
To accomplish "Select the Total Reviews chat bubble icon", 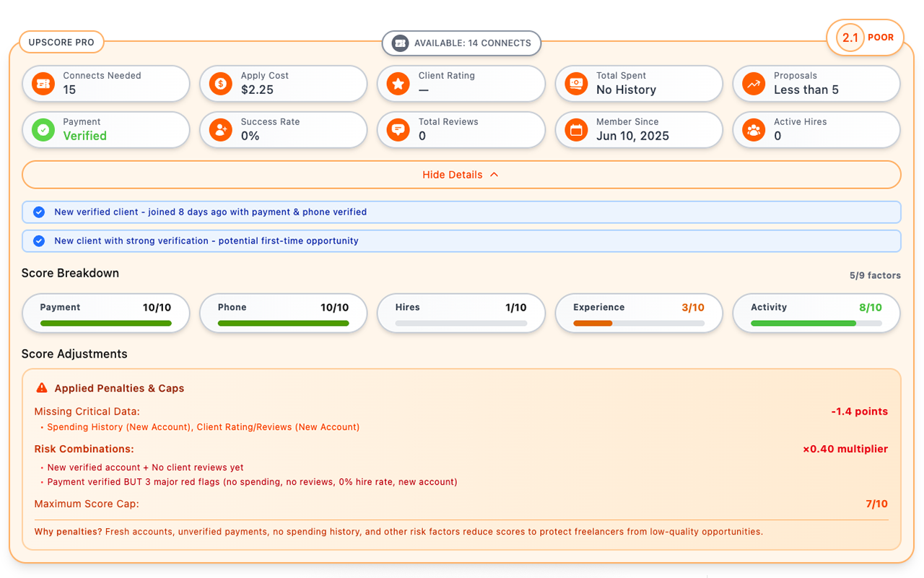I will click(397, 130).
